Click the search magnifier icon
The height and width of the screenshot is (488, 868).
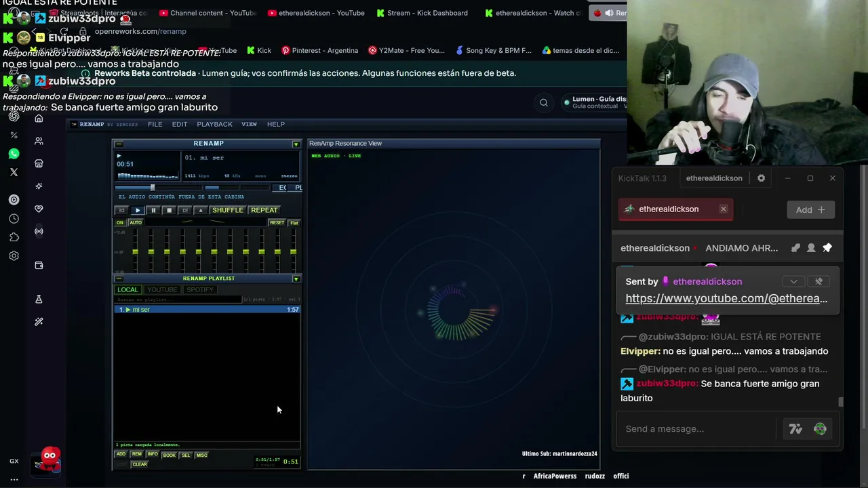(544, 103)
